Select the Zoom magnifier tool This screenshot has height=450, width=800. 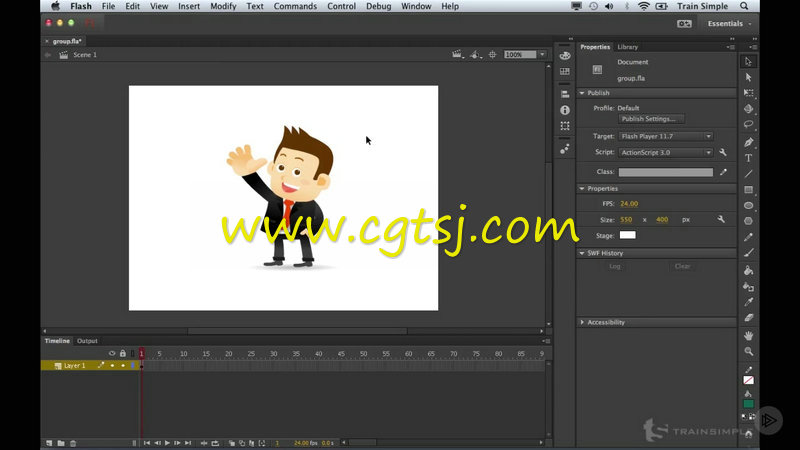(748, 352)
